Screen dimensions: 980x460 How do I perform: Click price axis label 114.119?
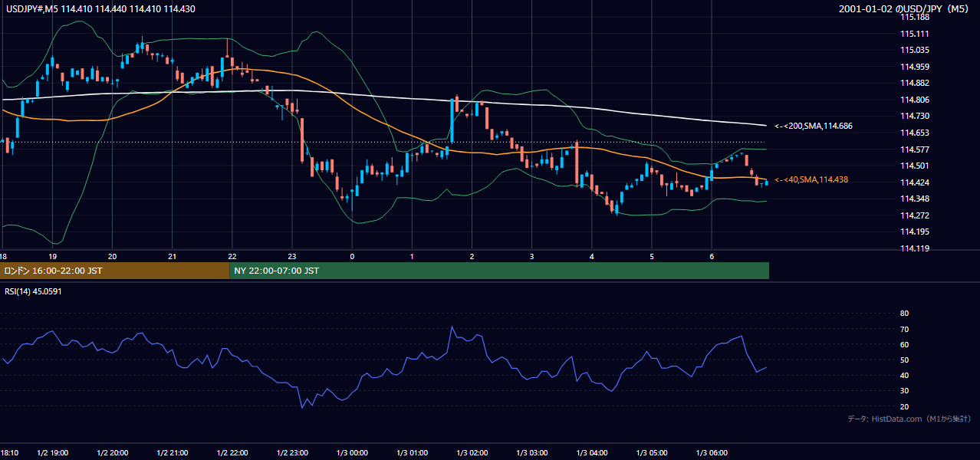[914, 248]
